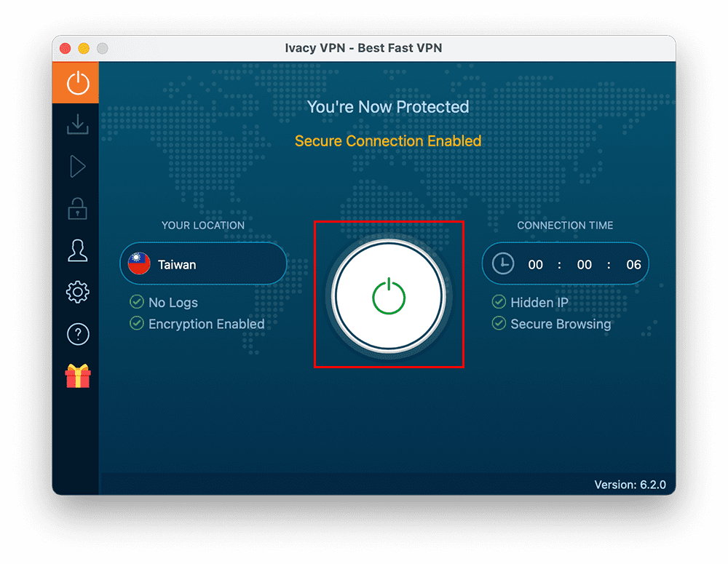Select the secure download padlock icon

click(x=76, y=209)
